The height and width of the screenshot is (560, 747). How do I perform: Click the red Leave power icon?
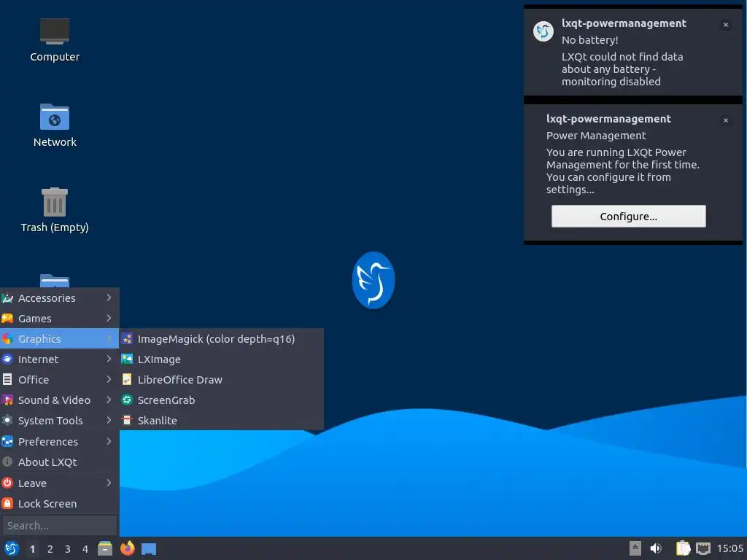pyautogui.click(x=7, y=483)
